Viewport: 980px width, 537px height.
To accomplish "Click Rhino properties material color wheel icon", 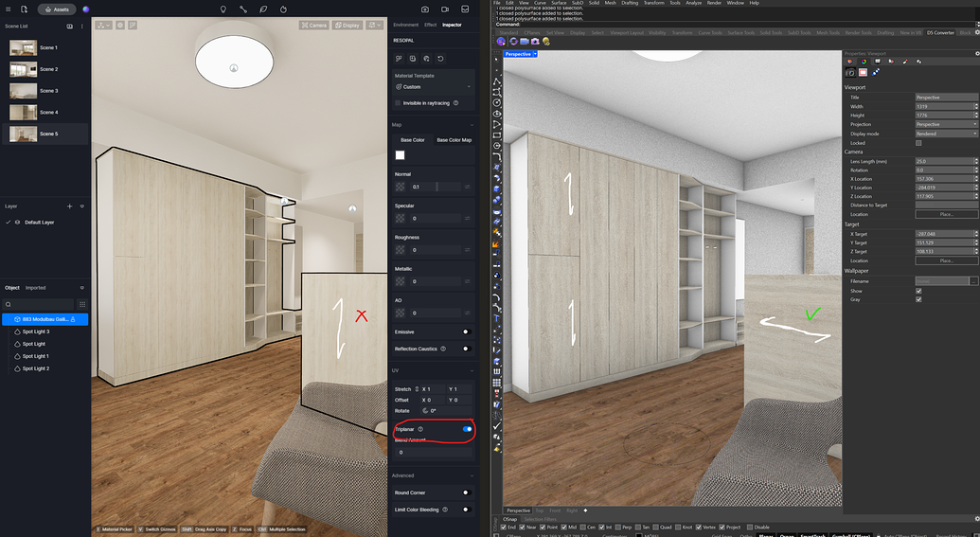I will [864, 62].
